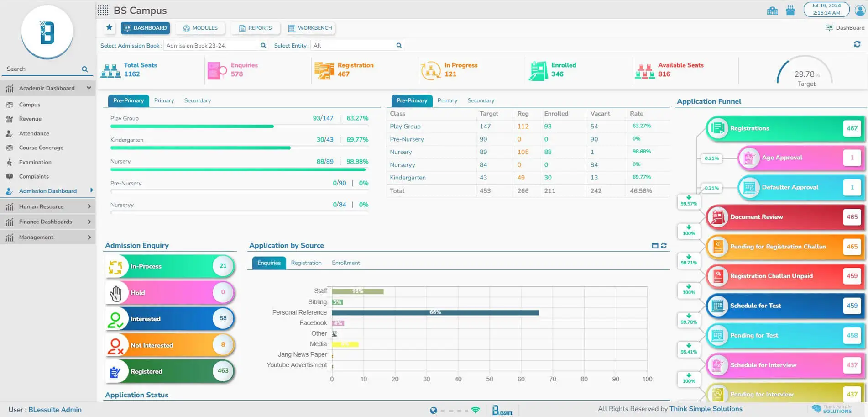
Task: Click the Personal Reference bar in chart
Action: pyautogui.click(x=435, y=313)
